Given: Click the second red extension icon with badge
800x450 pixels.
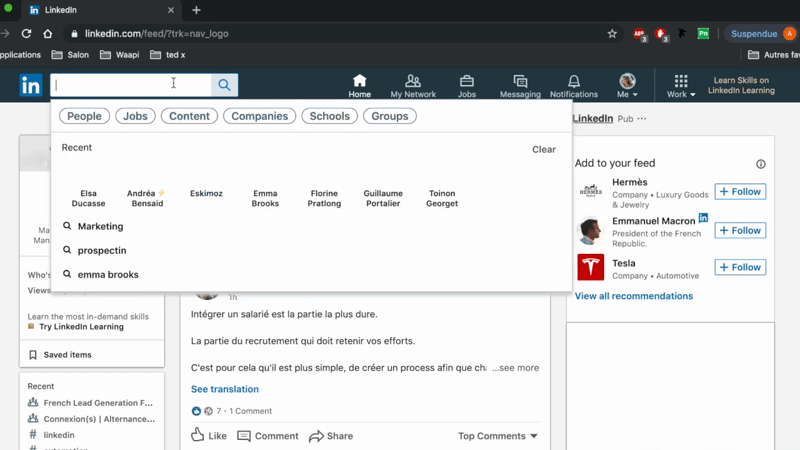Looking at the screenshot, I should tap(662, 34).
